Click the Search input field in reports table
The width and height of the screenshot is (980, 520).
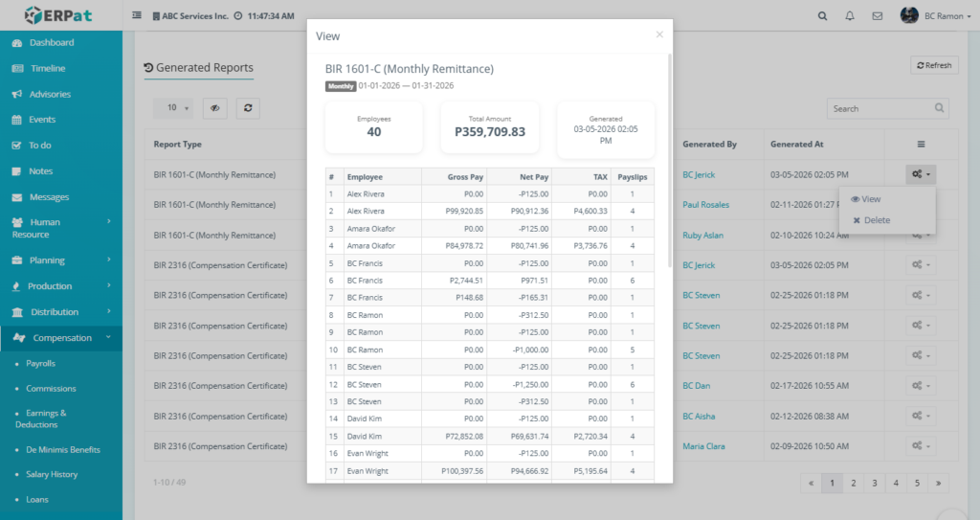click(x=879, y=108)
